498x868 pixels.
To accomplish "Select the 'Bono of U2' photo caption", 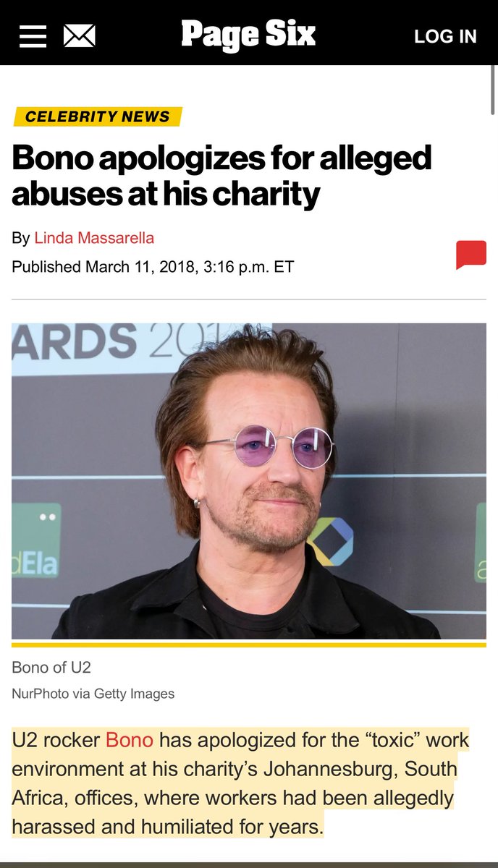I will pos(51,668).
